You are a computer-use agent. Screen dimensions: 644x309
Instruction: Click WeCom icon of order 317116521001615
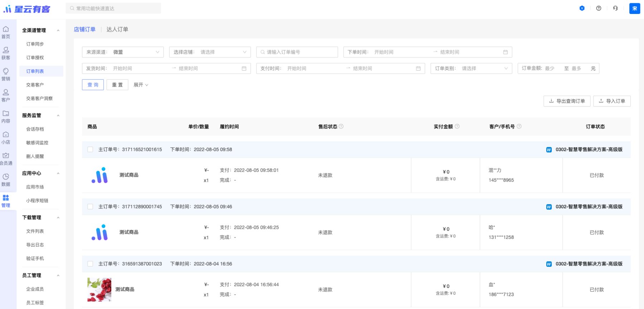point(549,150)
